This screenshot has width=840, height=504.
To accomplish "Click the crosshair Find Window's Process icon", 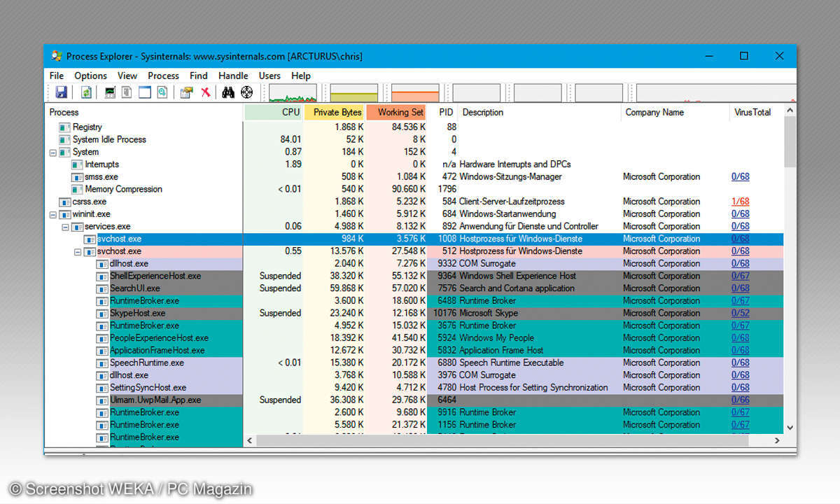I will click(246, 92).
